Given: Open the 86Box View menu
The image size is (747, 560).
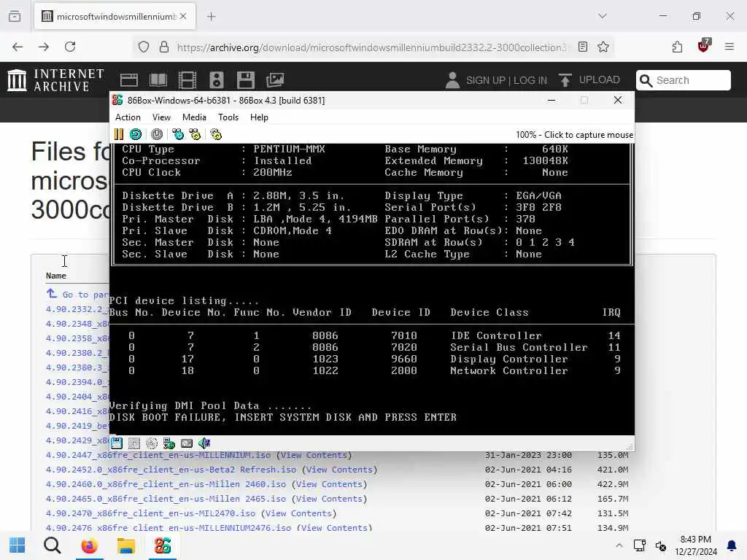Looking at the screenshot, I should [161, 117].
